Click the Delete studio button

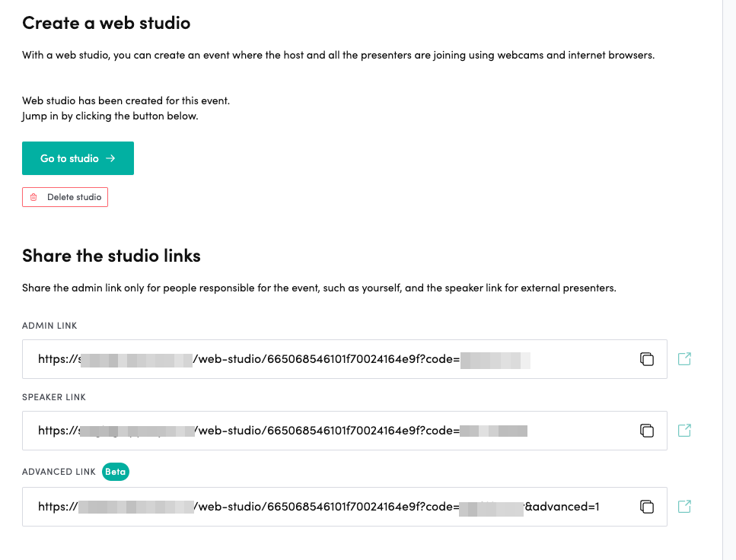click(65, 196)
